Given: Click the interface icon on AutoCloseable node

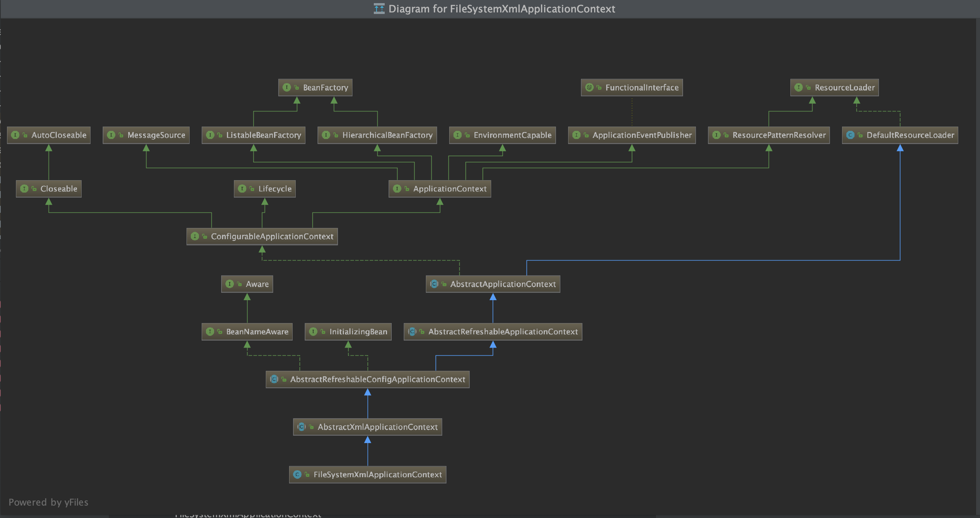Looking at the screenshot, I should point(15,135).
